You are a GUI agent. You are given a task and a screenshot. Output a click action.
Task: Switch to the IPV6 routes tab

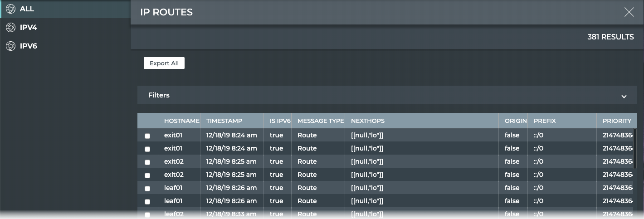coord(29,46)
